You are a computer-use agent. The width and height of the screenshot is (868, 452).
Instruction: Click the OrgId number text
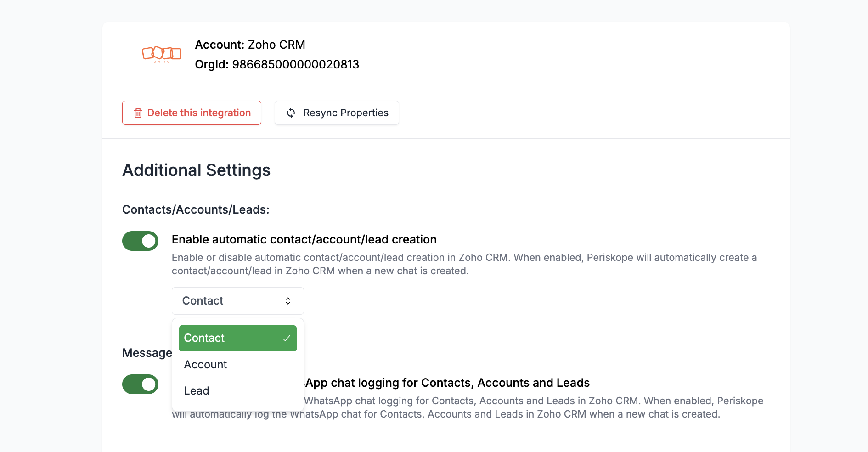coord(295,64)
